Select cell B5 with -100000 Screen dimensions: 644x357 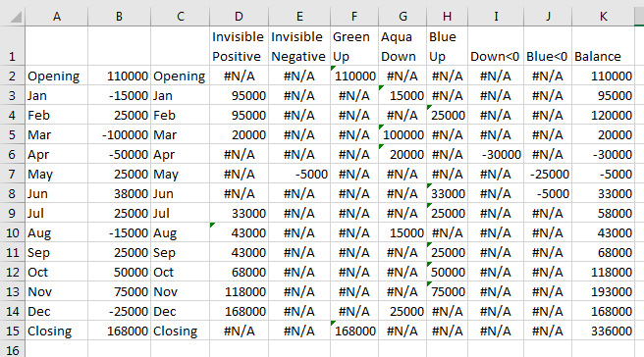[119, 134]
